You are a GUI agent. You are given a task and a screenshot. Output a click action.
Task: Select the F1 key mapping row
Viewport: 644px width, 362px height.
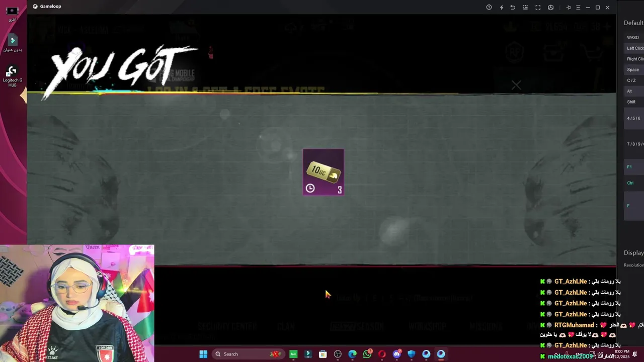pos(634,167)
